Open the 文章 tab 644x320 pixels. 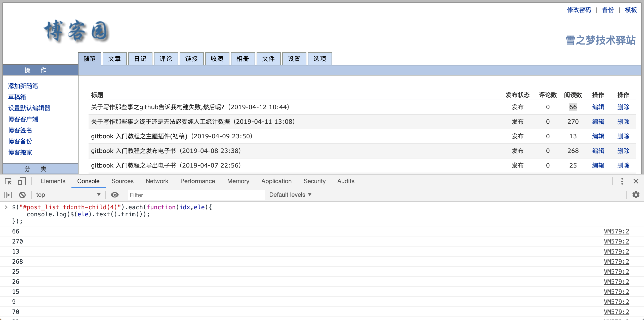[114, 59]
